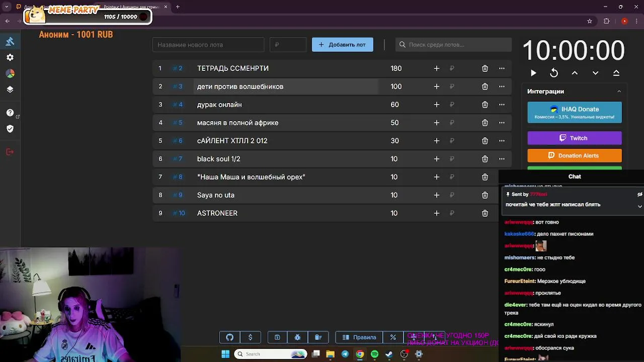Delete the дурак онлайн lot

485,105
